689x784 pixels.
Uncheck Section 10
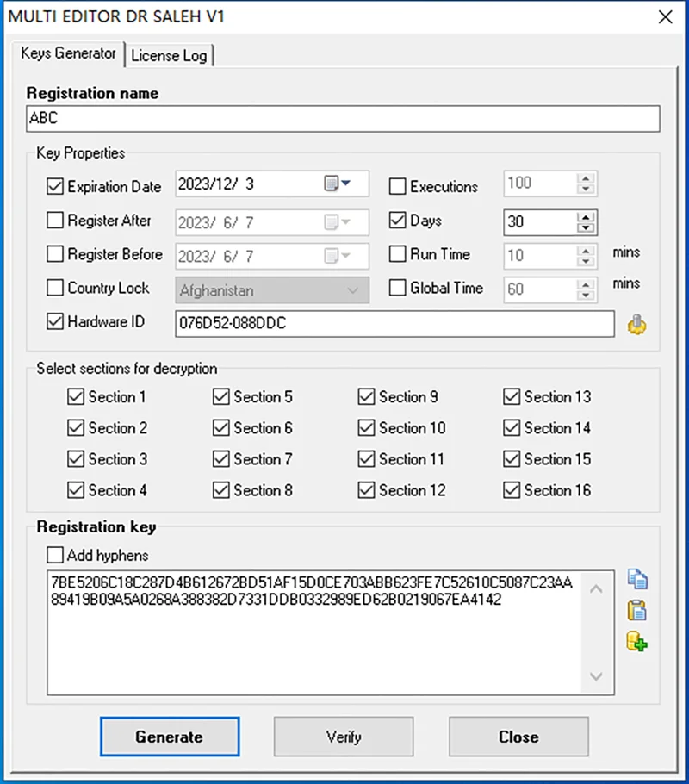coord(367,428)
